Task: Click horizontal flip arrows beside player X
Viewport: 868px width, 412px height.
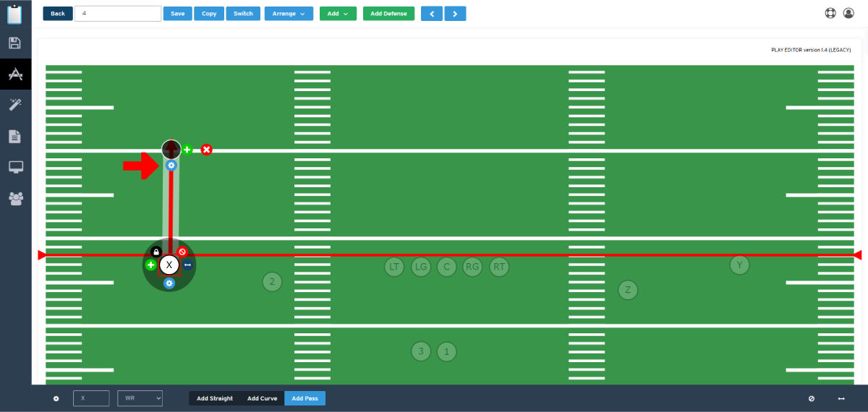Action: click(187, 265)
